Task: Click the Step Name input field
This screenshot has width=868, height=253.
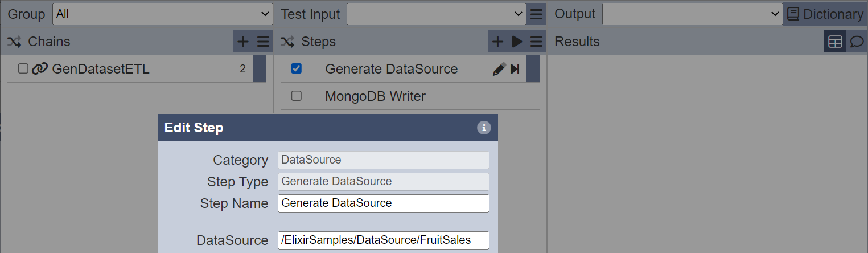Action: tap(384, 203)
